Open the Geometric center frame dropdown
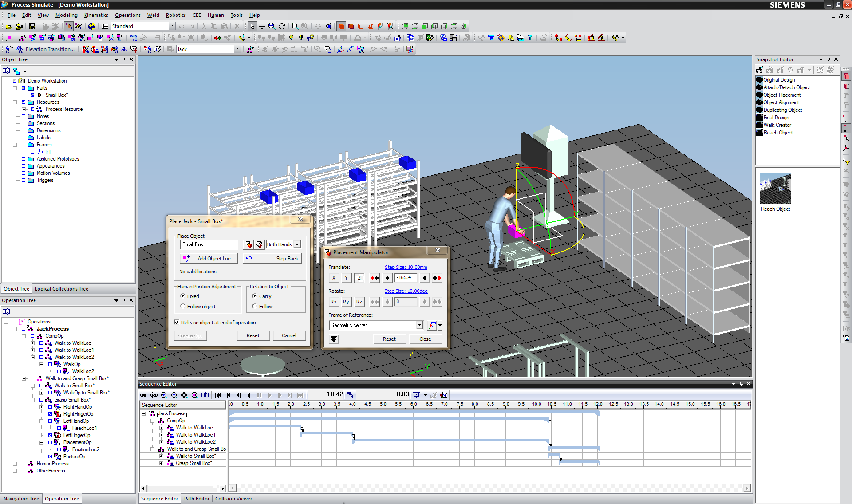 tap(419, 325)
